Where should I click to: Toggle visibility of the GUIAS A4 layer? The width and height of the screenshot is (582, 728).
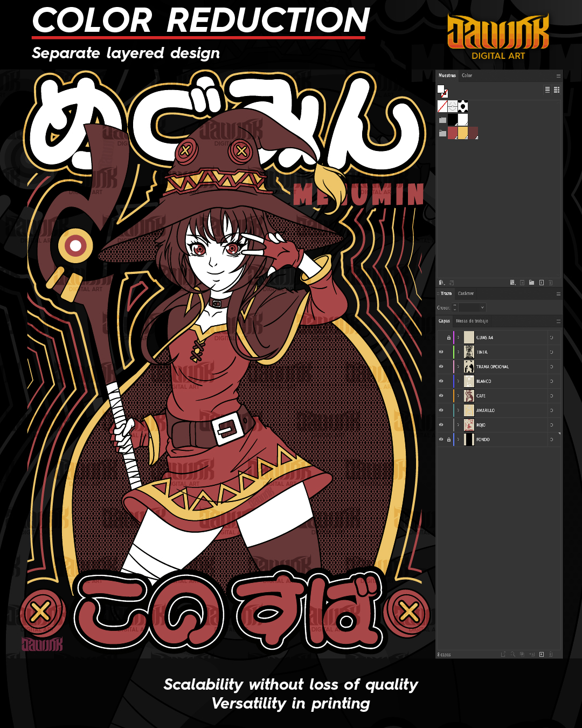[x=441, y=338]
